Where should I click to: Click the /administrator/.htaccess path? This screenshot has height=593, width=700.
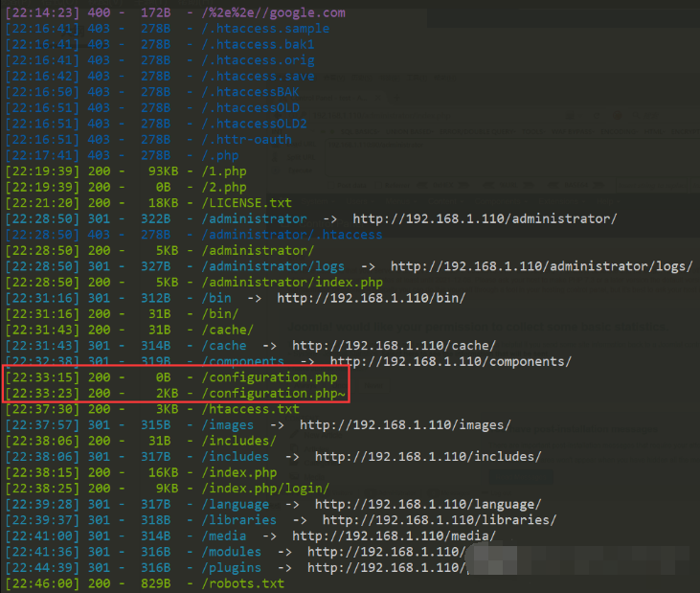click(291, 235)
